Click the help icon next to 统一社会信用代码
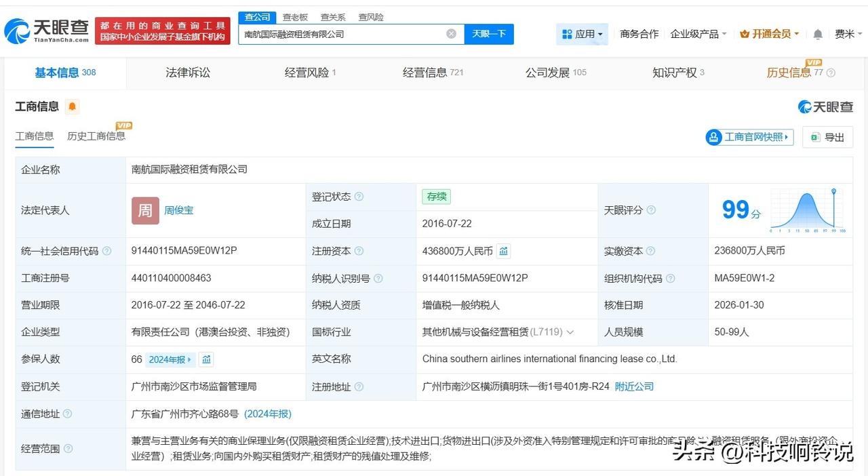The height and width of the screenshot is (476, 868). point(106,251)
